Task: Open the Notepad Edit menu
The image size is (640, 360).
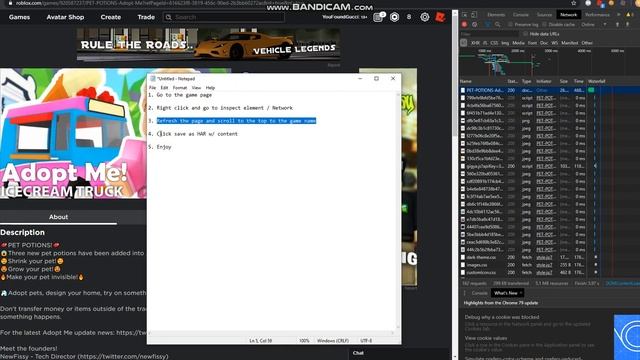Action: tap(164, 88)
